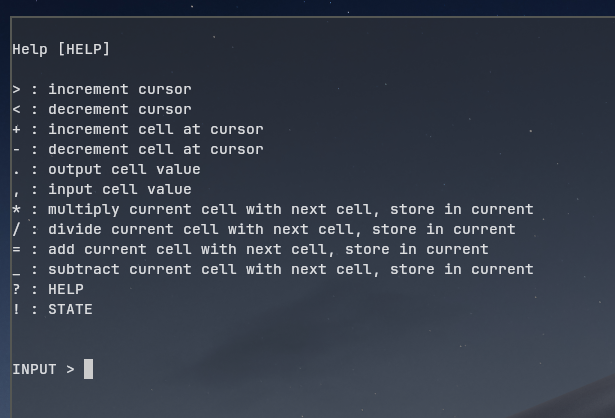Image resolution: width=615 pixels, height=418 pixels.
Task: Click the "Help [HELP]" heading text
Action: (x=61, y=49)
